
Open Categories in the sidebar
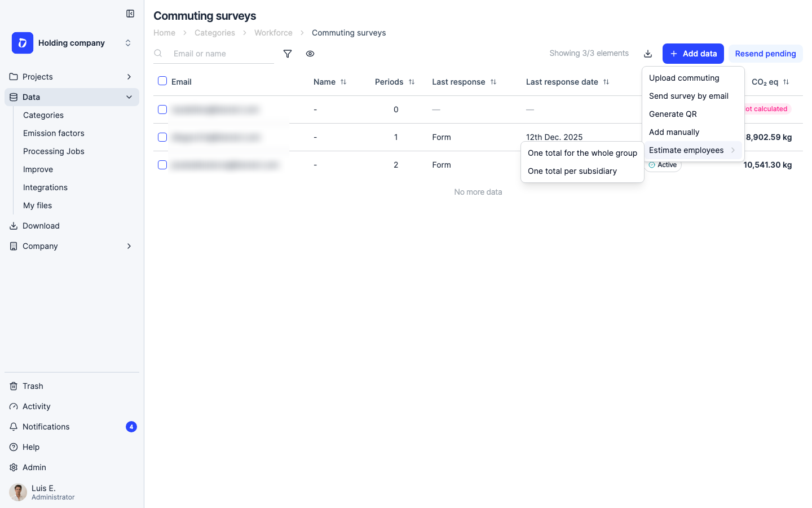43,115
